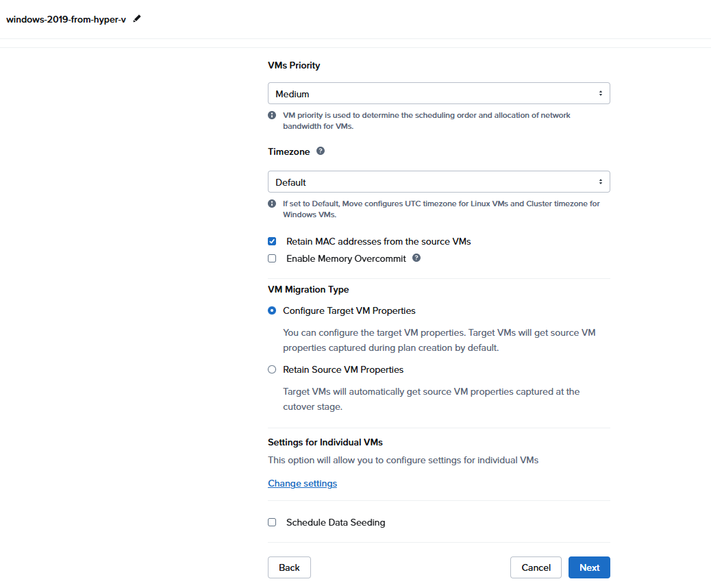Select Configure Target VM Properties radio
The width and height of the screenshot is (711, 588).
tap(272, 310)
